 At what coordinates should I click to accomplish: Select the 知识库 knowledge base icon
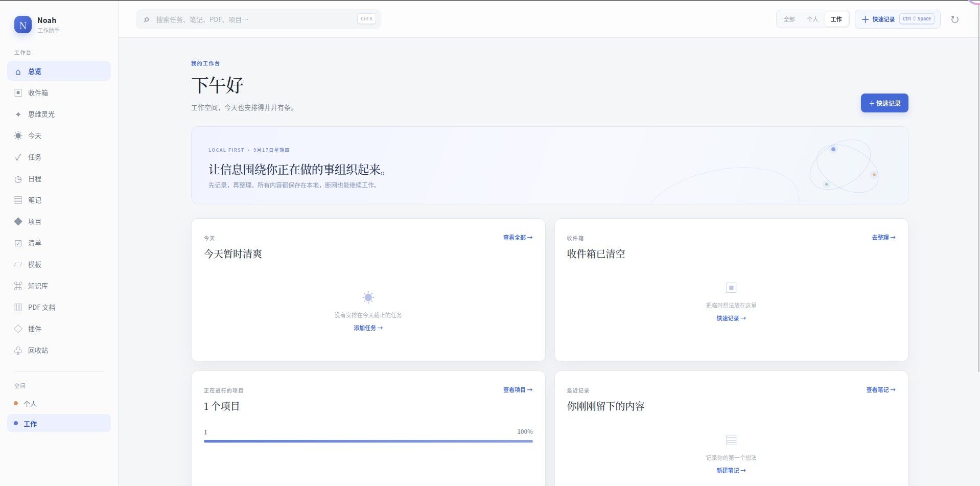[x=18, y=286]
